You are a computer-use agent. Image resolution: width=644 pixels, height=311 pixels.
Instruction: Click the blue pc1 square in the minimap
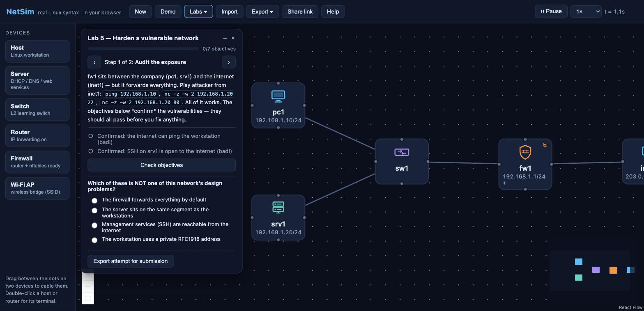pos(579,262)
